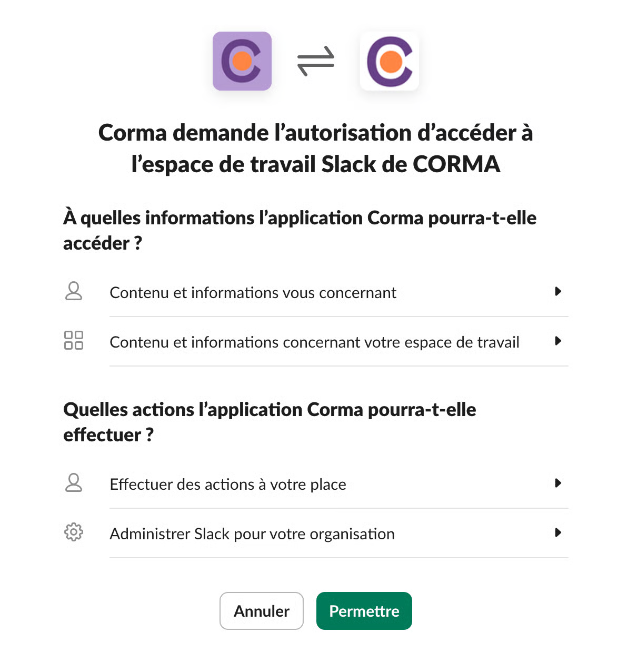Screen dimensions: 638x672
Task: Click the four-squares grid workspace icon
Action: pyautogui.click(x=74, y=340)
